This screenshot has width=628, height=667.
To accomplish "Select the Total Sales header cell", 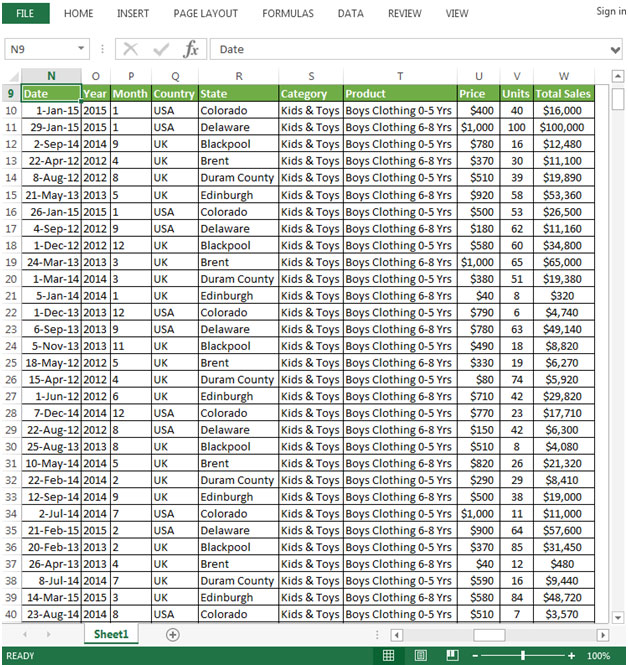I will point(564,94).
